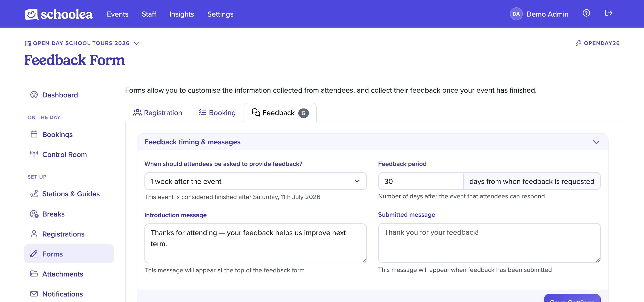Open Breaks page
644x302 pixels.
pyautogui.click(x=69, y=214)
